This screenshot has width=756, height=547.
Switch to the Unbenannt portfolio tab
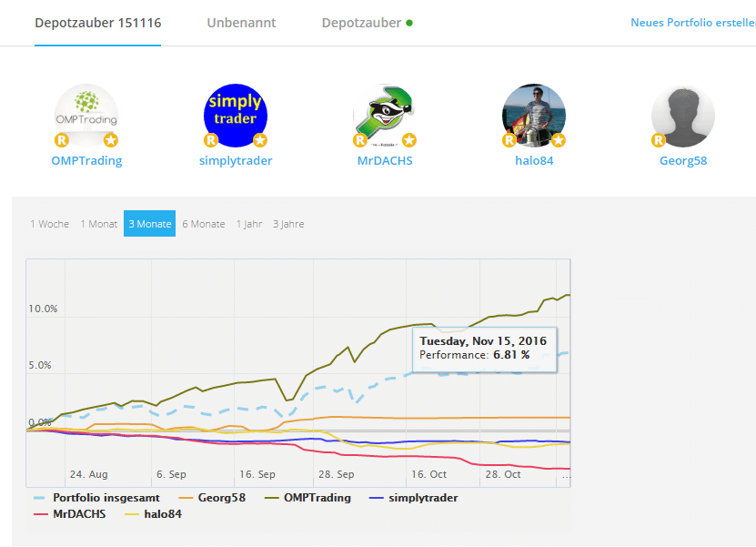click(241, 23)
